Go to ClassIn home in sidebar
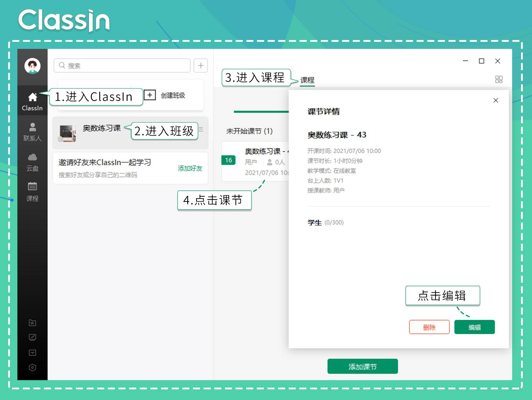The width and height of the screenshot is (532, 400). point(32,101)
